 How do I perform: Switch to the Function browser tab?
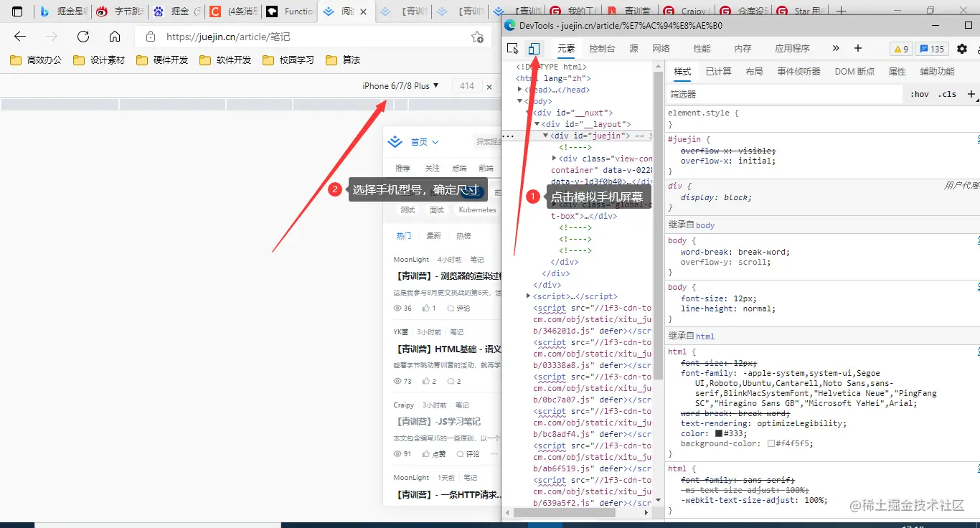[x=290, y=11]
